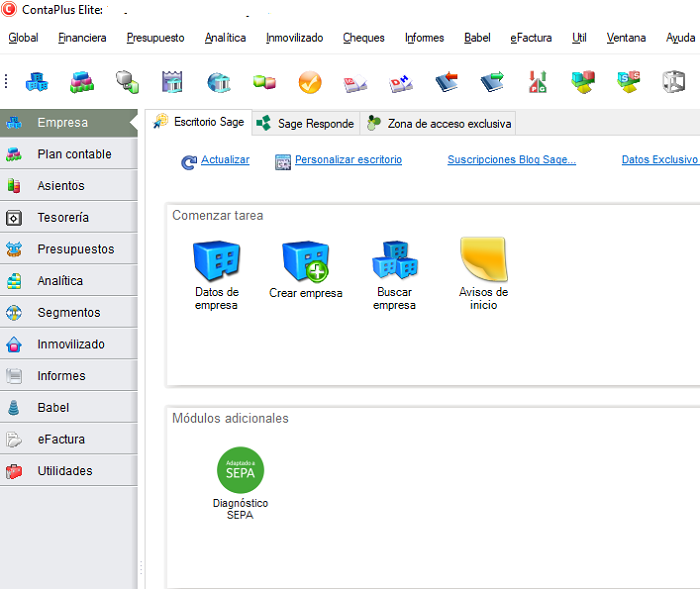Click the green right-arrow book toolbar icon
The width and height of the screenshot is (700, 589).
coord(491,82)
